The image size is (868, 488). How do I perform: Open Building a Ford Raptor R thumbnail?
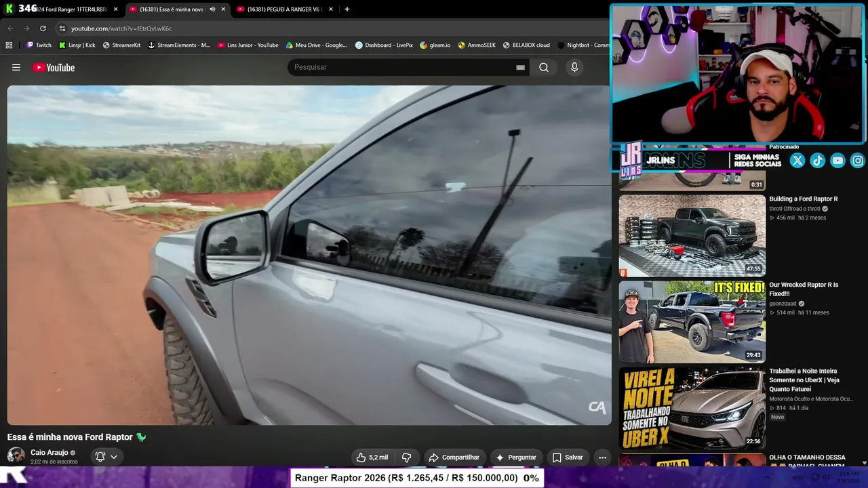[x=692, y=235]
